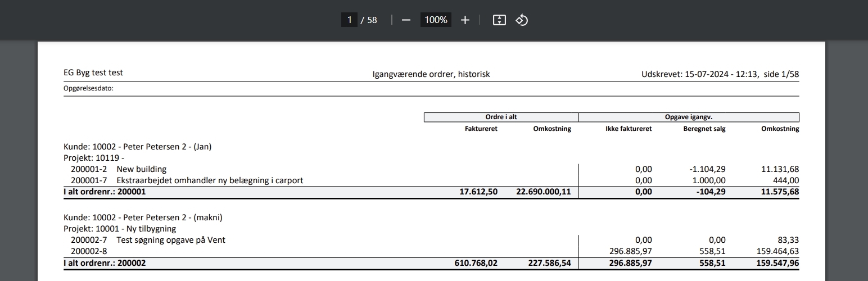Toggle fit-to-page view icon

point(499,20)
